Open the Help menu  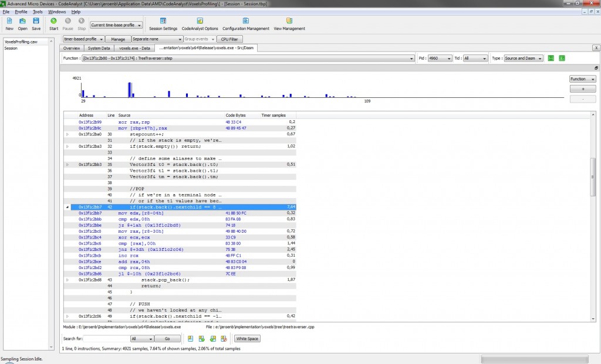[76, 12]
